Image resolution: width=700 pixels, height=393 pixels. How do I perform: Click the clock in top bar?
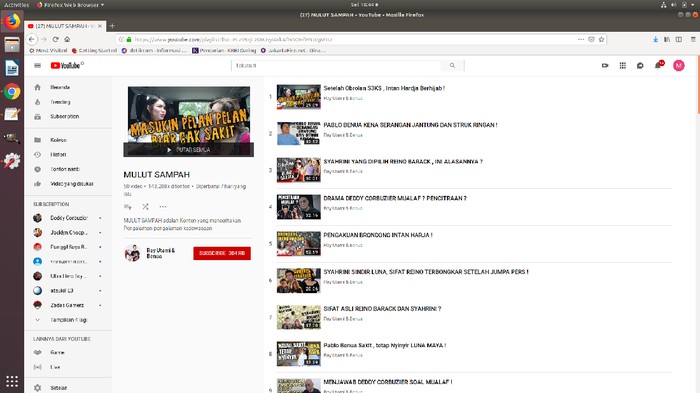pos(364,5)
